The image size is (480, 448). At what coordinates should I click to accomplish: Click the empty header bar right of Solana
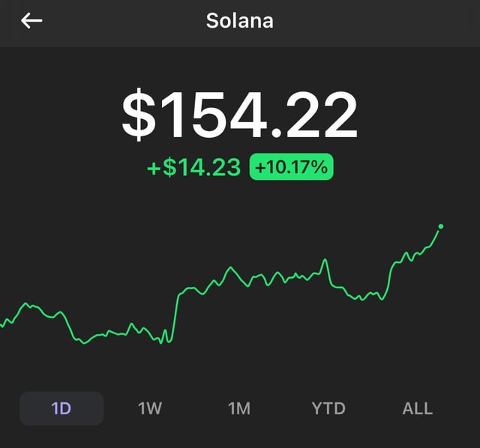pyautogui.click(x=375, y=21)
